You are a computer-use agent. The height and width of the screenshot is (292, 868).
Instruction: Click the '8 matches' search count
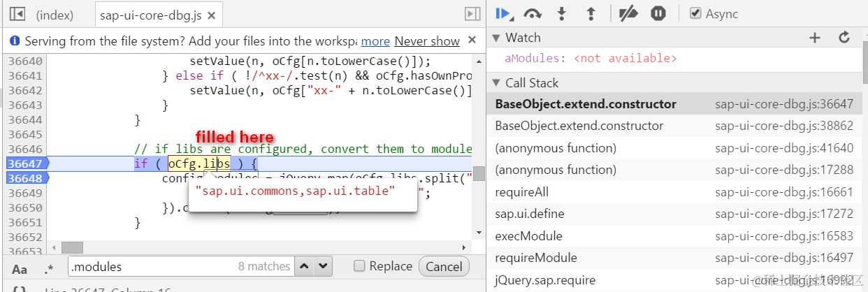(x=263, y=266)
